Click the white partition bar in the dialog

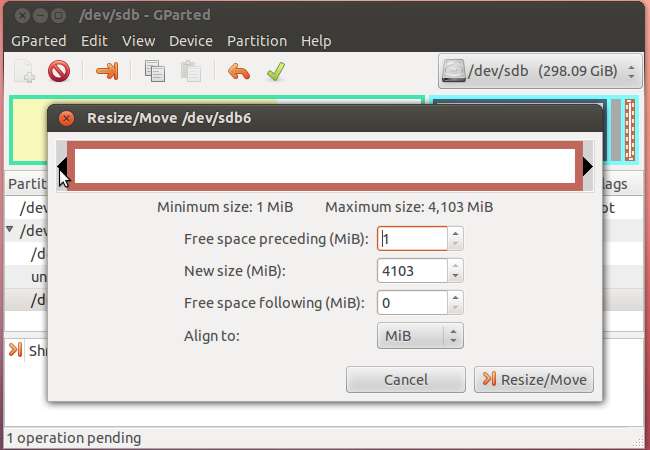[x=325, y=166]
